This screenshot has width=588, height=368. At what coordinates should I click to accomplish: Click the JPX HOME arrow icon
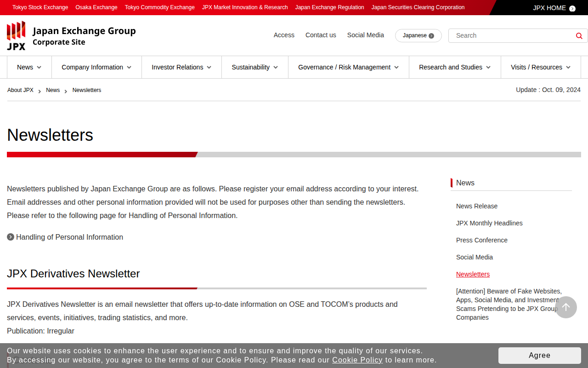[x=572, y=8]
